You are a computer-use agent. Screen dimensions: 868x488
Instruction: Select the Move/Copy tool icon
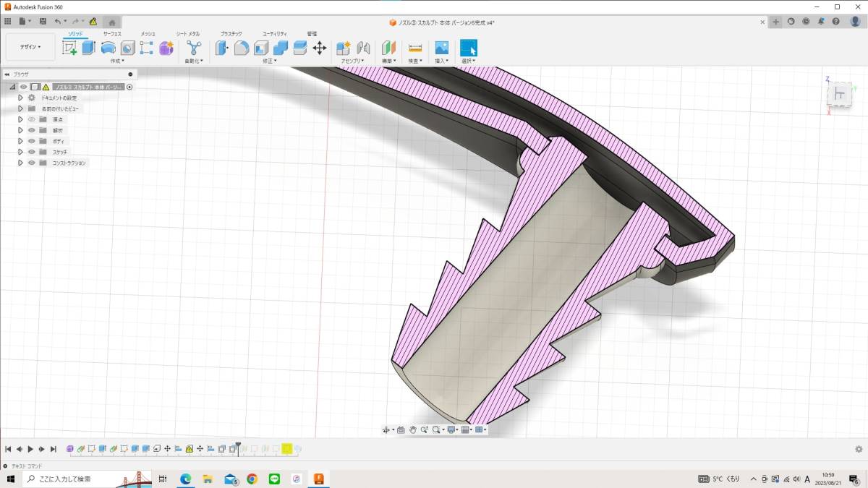[x=320, y=48]
